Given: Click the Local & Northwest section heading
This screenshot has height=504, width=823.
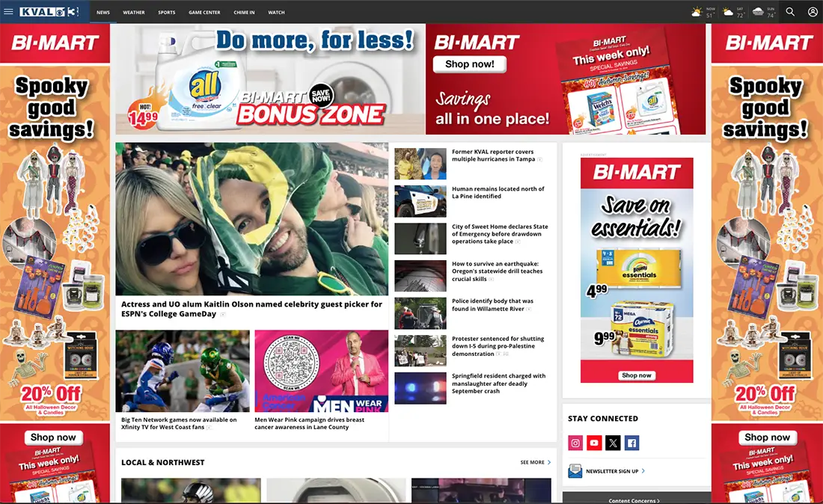Looking at the screenshot, I should (x=162, y=462).
